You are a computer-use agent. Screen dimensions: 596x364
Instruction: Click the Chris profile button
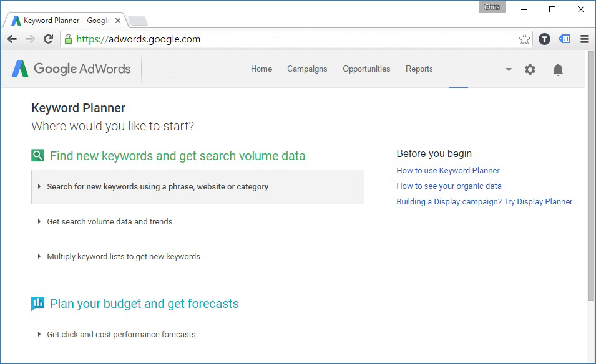[492, 7]
